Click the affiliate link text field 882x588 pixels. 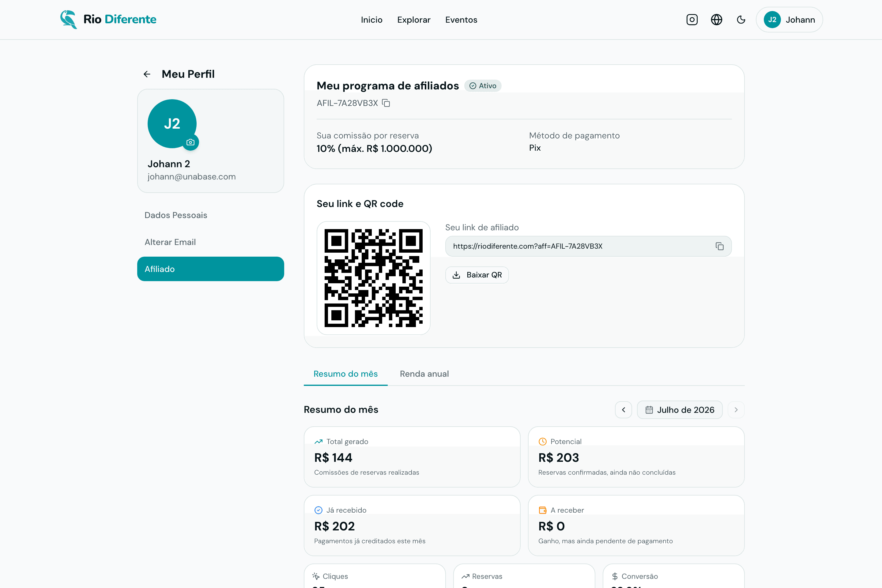[x=588, y=246]
